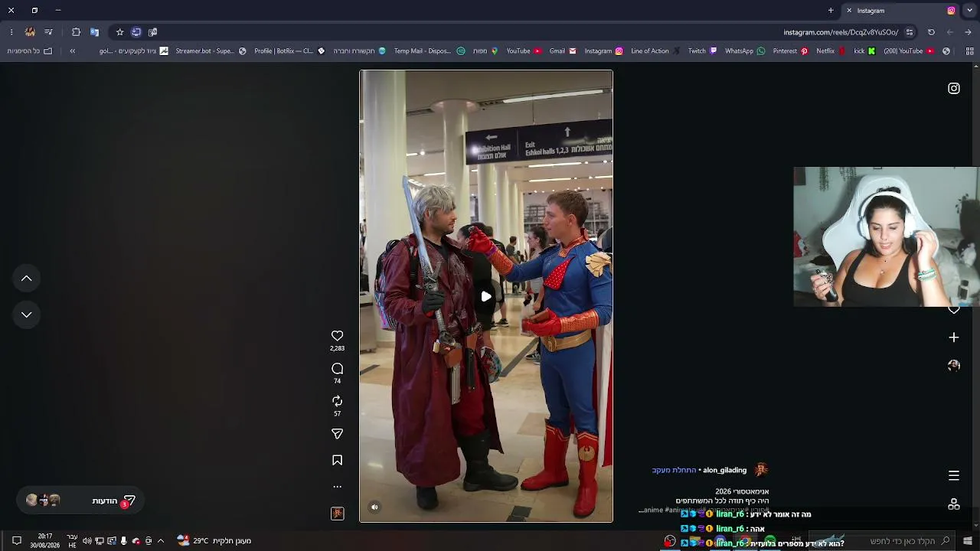Switch input language via HE indicator
Image resolution: width=980 pixels, height=551 pixels.
click(x=72, y=541)
